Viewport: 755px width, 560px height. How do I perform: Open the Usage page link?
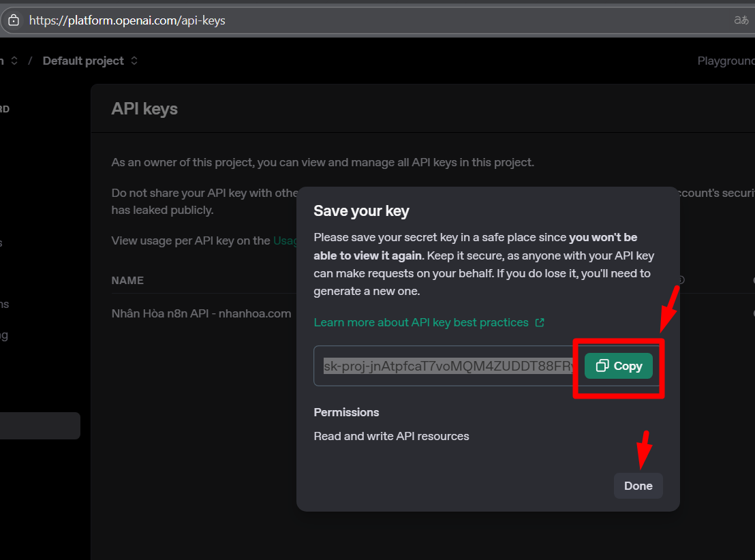tap(285, 240)
